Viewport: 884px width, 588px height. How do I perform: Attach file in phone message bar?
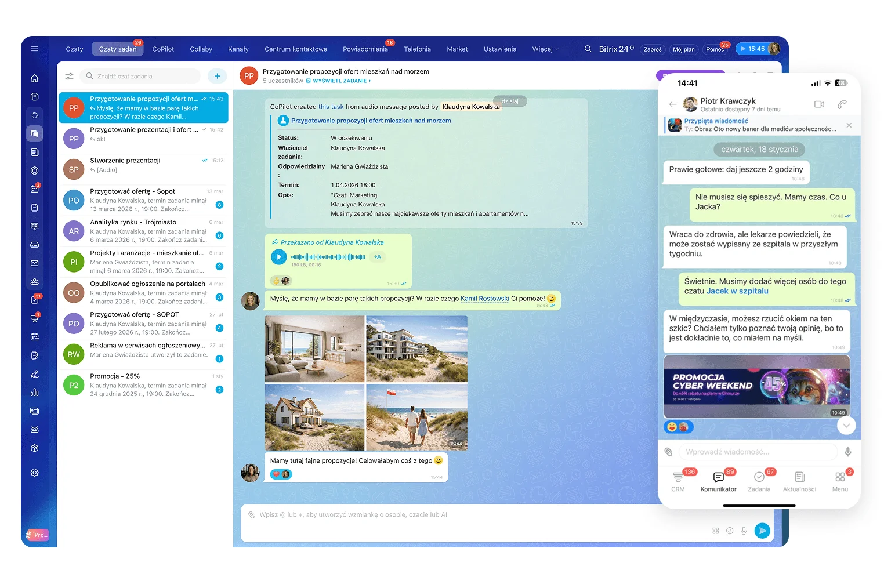coord(669,452)
